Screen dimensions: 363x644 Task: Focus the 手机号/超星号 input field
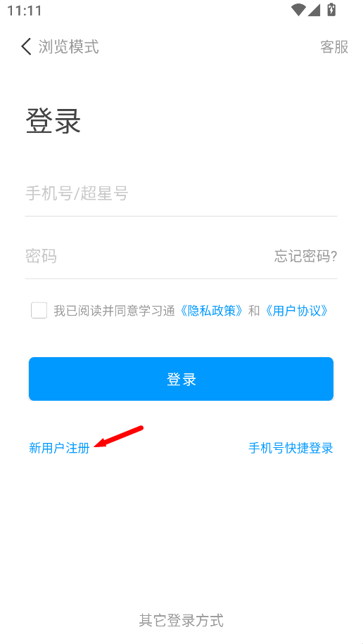coord(181,193)
